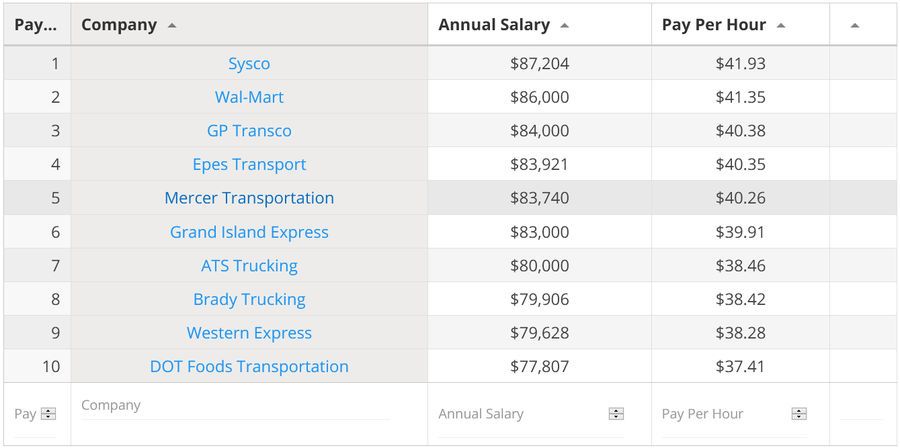
Task: Select the $38.28 hourly pay cell
Action: tap(740, 333)
